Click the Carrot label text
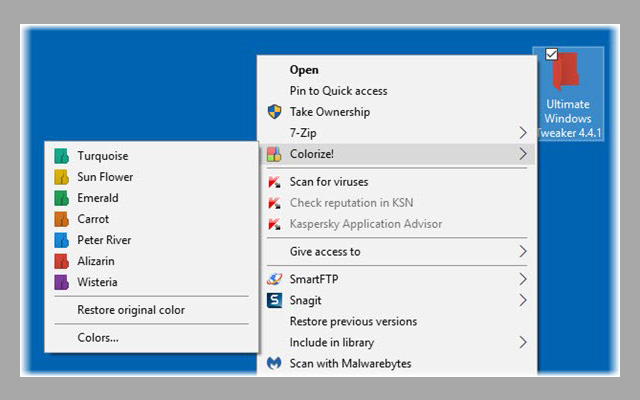Screen dimensions: 640x400 coord(93,219)
